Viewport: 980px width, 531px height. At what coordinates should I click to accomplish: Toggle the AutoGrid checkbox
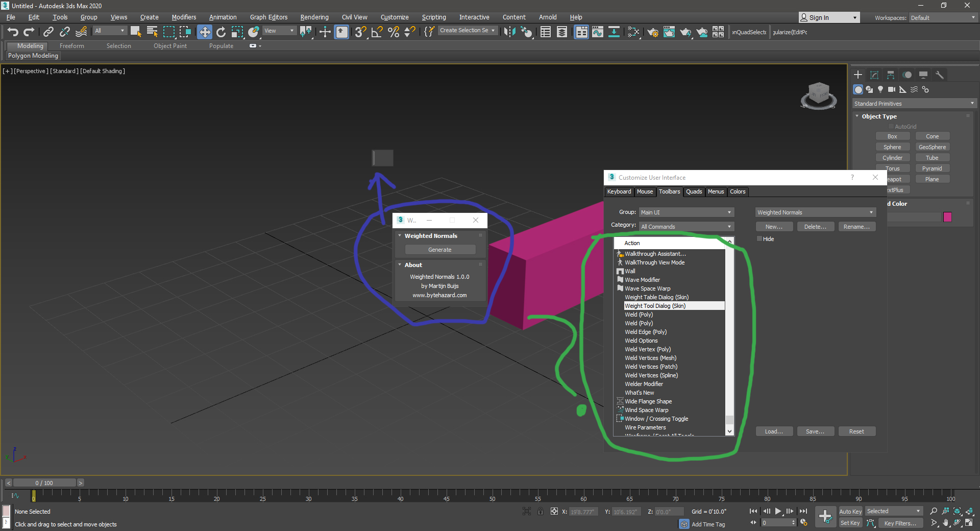[x=891, y=127]
